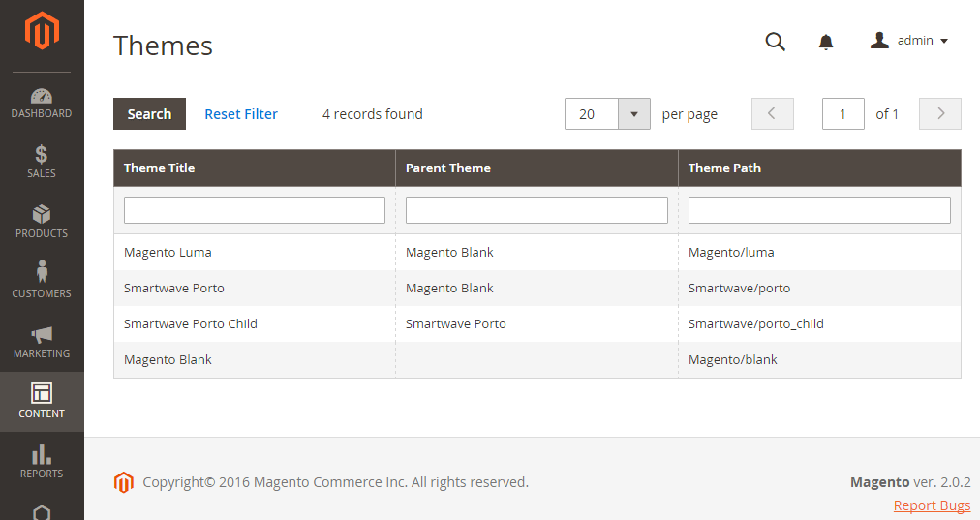Click the footer Magento logo icon
The image size is (980, 520).
click(124, 482)
